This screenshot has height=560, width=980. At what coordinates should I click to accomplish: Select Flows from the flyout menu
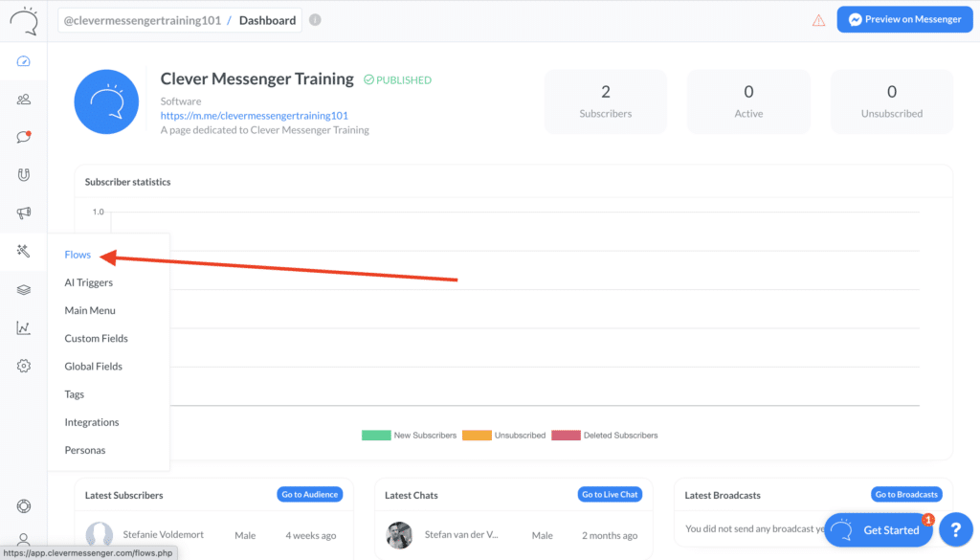pyautogui.click(x=78, y=255)
